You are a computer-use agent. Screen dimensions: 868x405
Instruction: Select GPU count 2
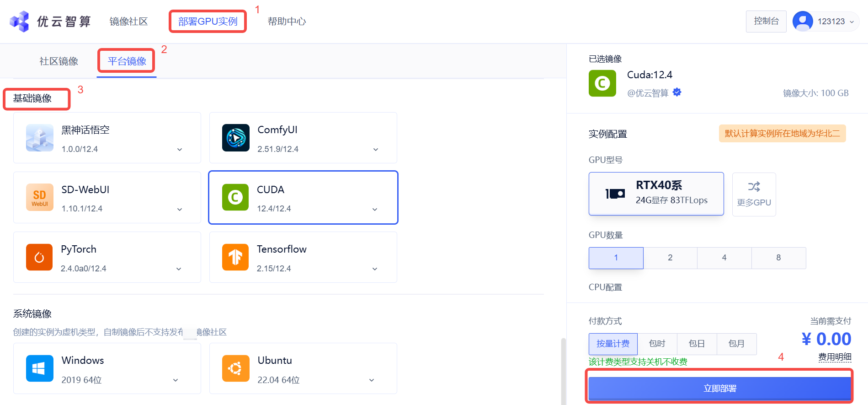coord(670,258)
